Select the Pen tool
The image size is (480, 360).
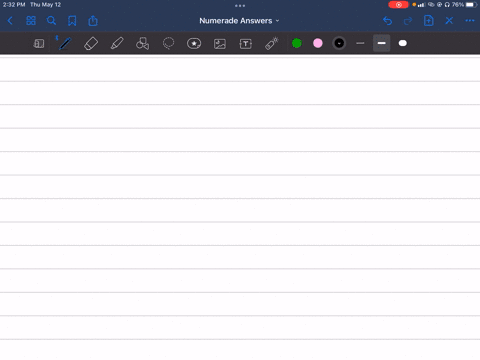(x=65, y=43)
